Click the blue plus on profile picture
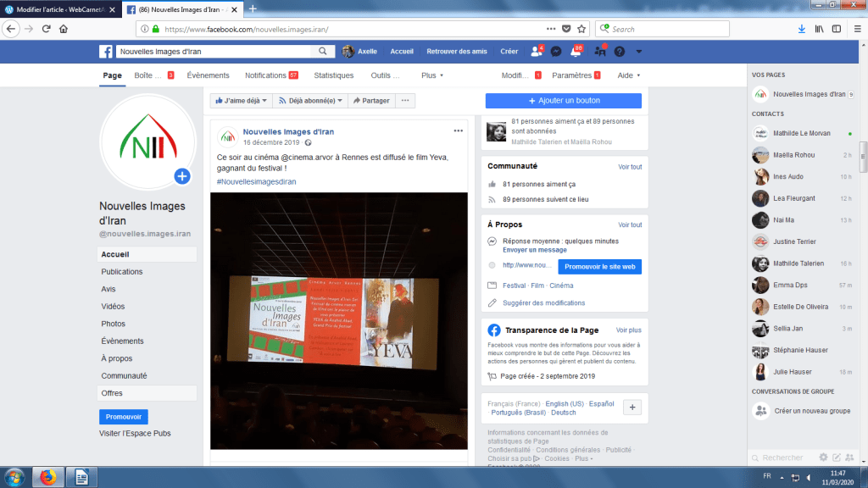868x488 pixels. 181,176
